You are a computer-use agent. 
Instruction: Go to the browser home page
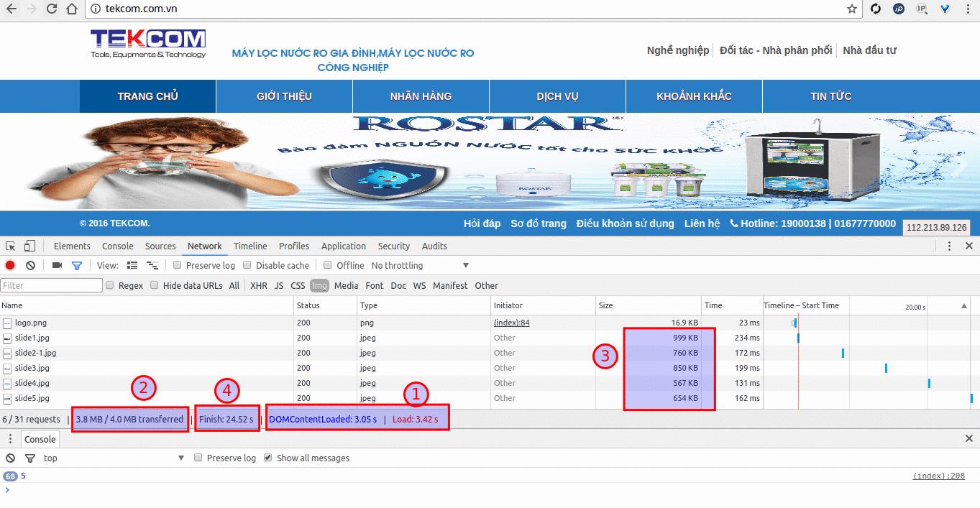coord(71,9)
